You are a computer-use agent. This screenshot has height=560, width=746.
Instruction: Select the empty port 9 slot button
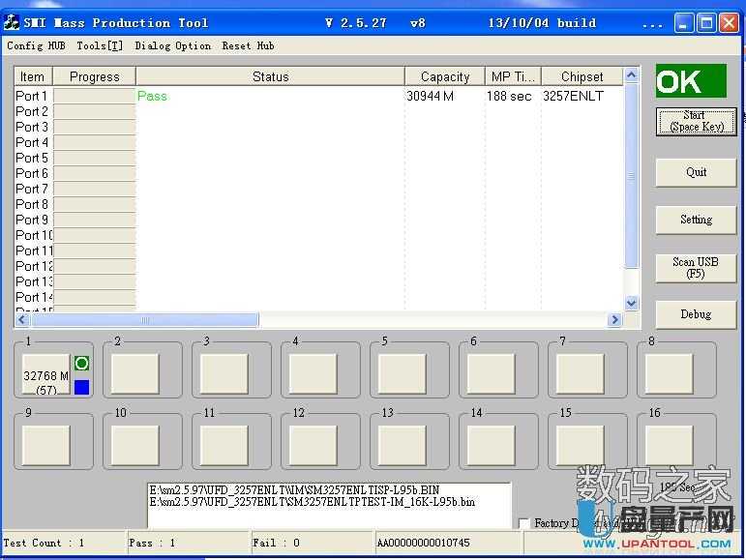pos(45,445)
